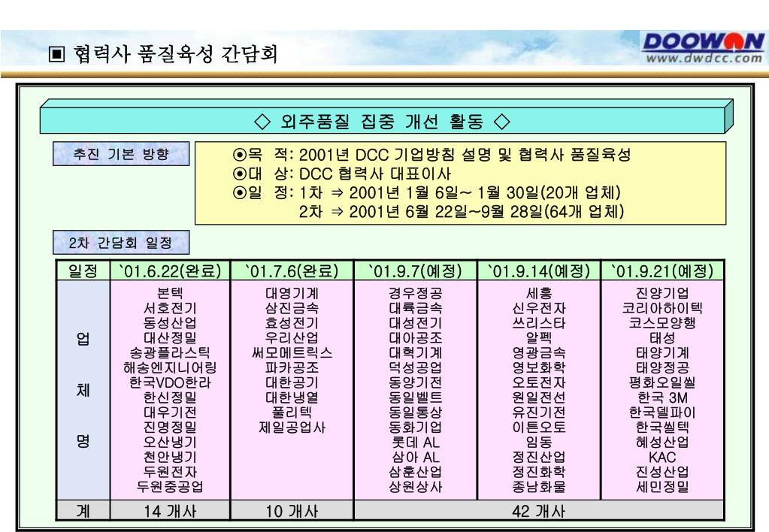Click company name 진양기업

pos(662,293)
